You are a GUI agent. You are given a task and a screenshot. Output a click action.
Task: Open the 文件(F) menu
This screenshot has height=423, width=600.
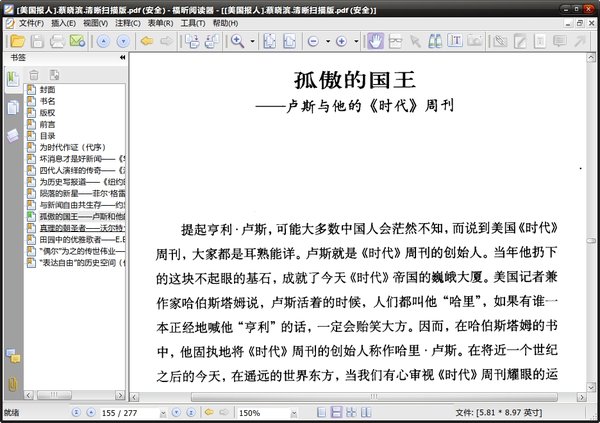tap(31, 23)
